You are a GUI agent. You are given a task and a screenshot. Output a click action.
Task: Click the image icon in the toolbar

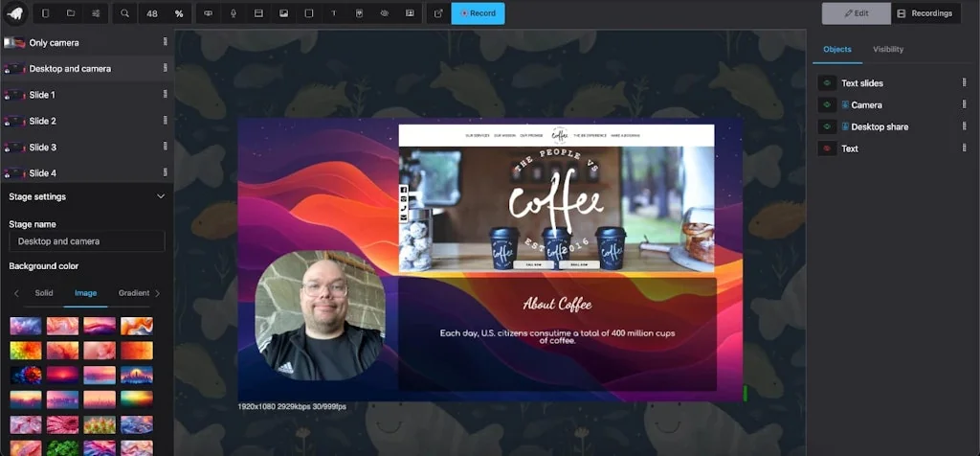tap(283, 13)
